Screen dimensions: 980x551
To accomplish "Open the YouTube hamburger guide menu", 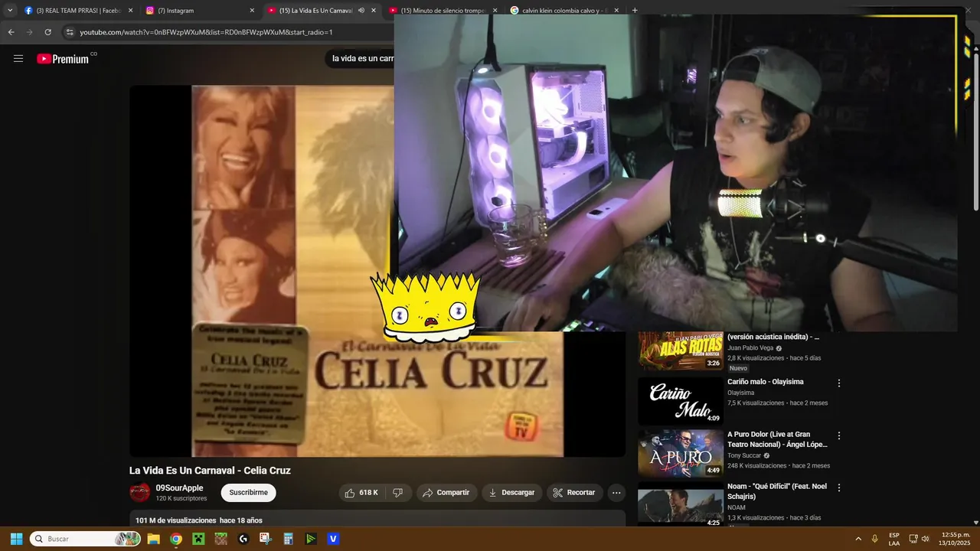I will 18,59.
